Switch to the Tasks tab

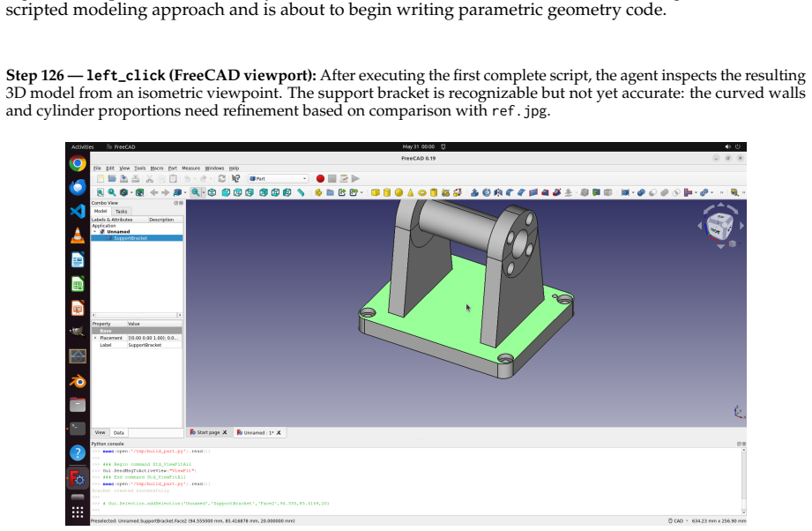coord(121,212)
